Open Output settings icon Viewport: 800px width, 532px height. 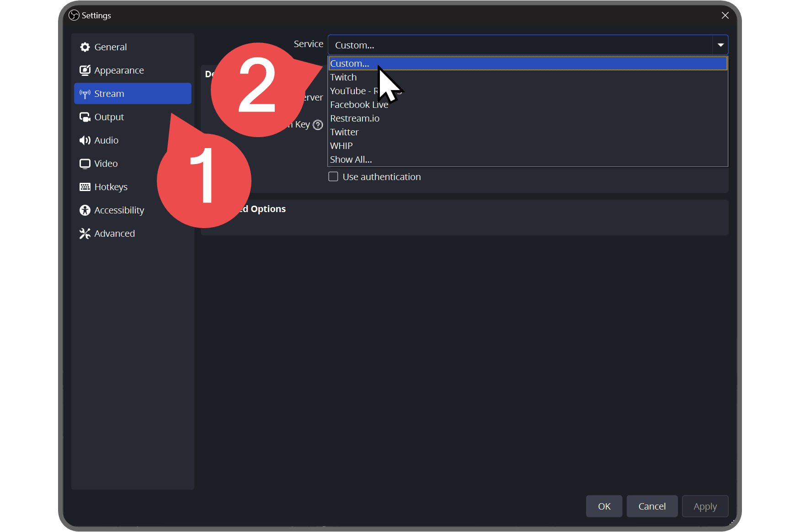click(x=85, y=117)
